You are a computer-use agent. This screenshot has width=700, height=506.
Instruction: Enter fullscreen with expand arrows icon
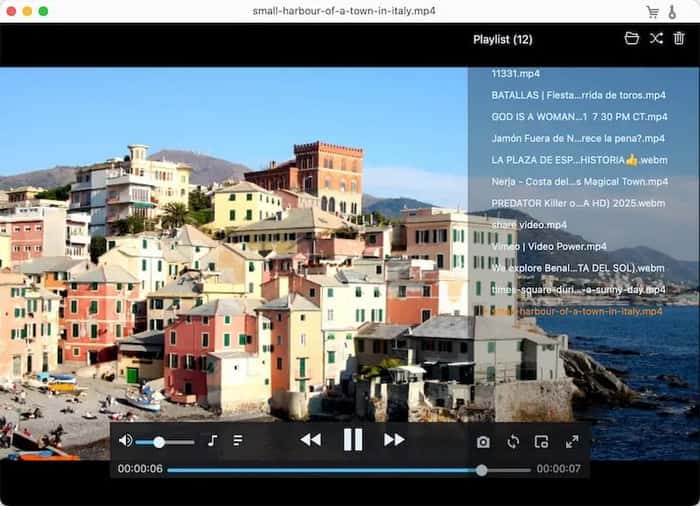tap(572, 442)
